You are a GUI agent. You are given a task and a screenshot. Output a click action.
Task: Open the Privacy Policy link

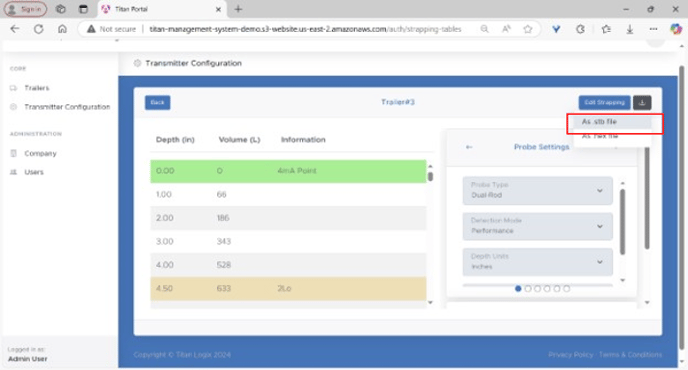click(570, 355)
